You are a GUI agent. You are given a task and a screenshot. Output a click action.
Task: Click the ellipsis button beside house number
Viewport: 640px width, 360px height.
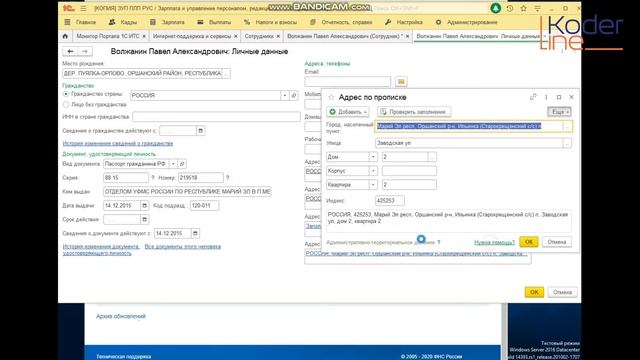tap(432, 157)
